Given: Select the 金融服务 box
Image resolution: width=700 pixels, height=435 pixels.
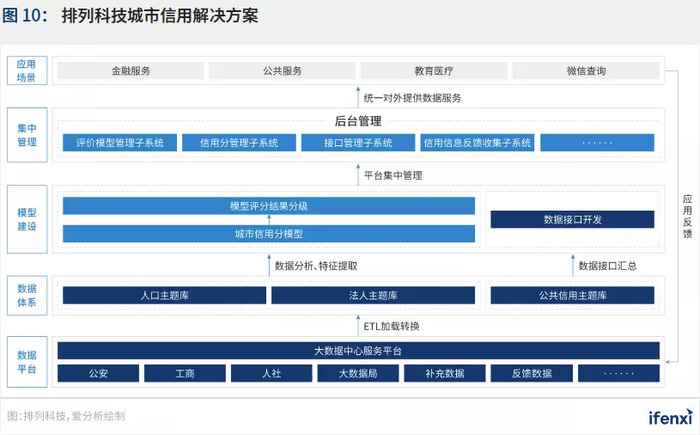Looking at the screenshot, I should (x=130, y=71).
